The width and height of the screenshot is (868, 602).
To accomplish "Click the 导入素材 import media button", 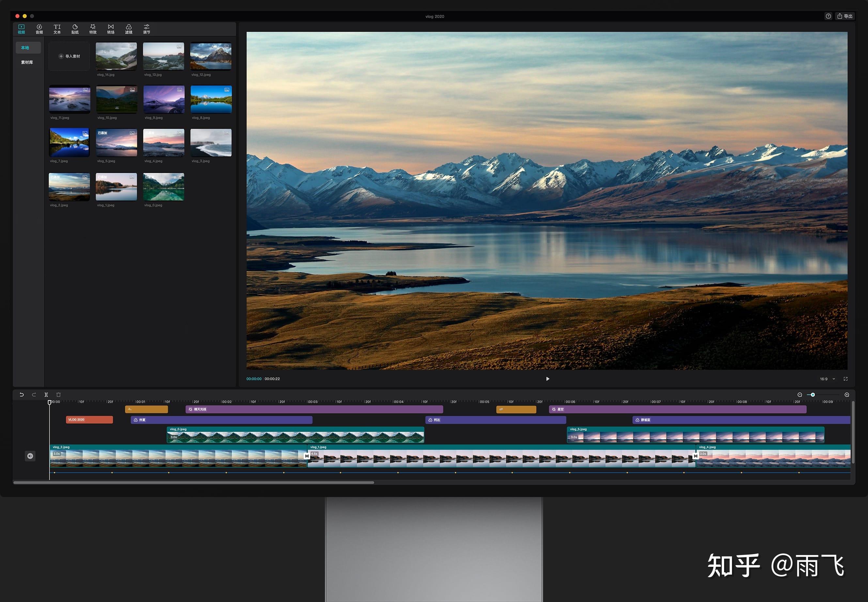I will click(70, 56).
